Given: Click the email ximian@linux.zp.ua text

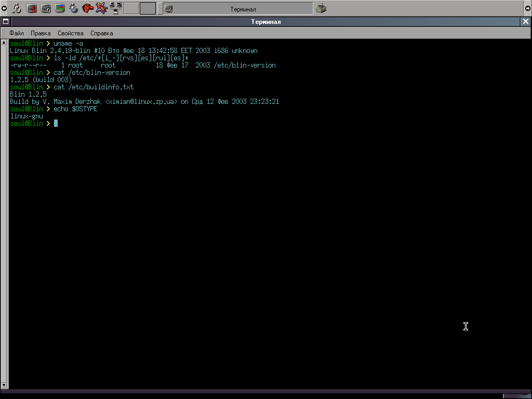Looking at the screenshot, I should pos(141,102).
